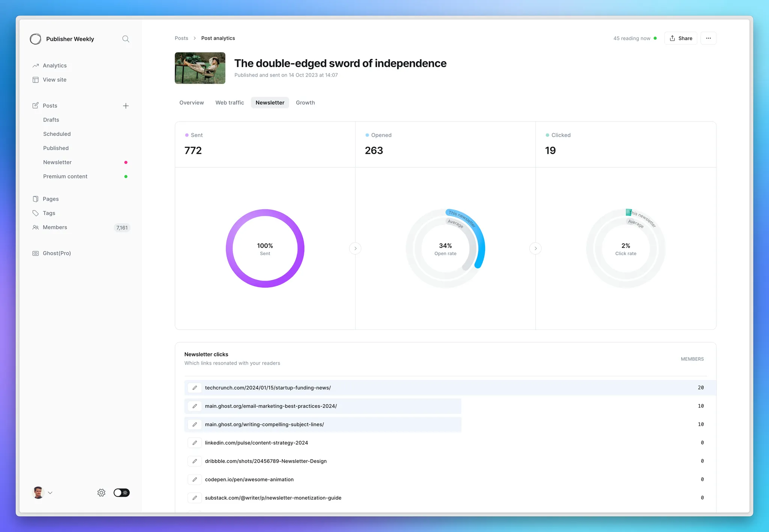Click arrow chevron between Opened and Clicked
The width and height of the screenshot is (769, 532).
(535, 248)
